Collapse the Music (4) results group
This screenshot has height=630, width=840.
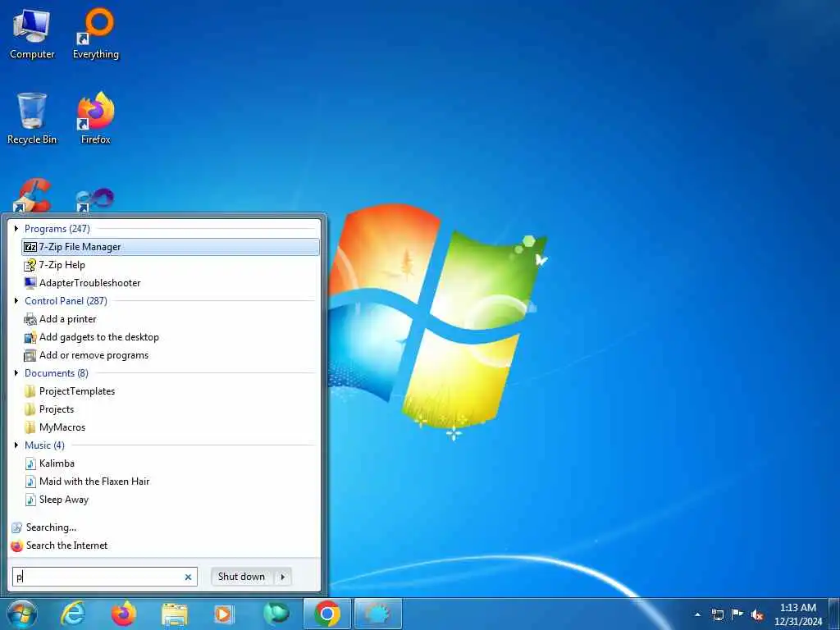pos(16,445)
